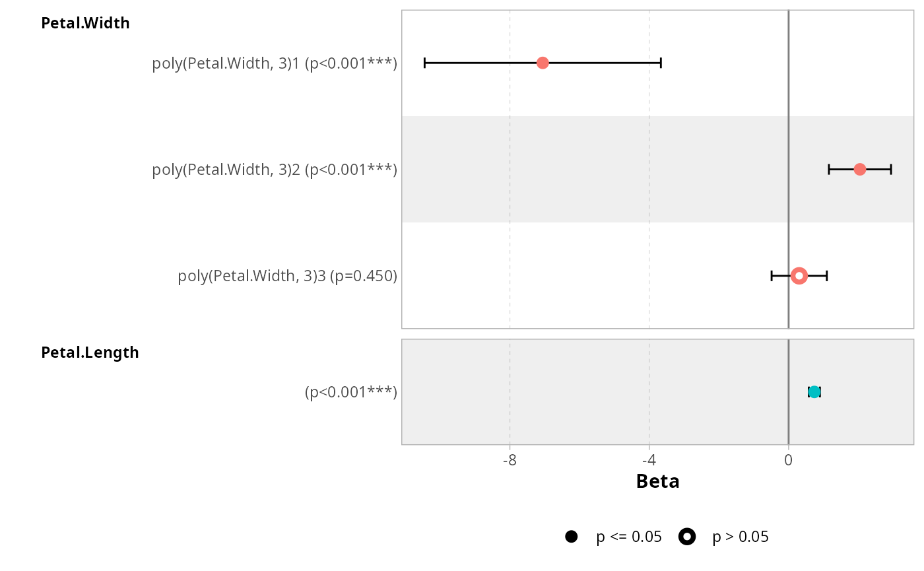
Task: Select the "p > 0.05" legend text
Action: coord(741,537)
